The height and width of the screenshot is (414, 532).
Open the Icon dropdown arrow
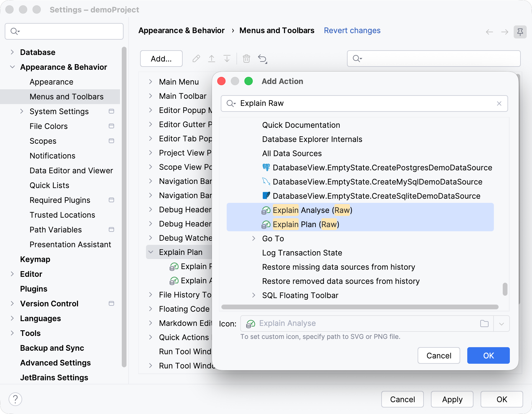[x=502, y=324]
